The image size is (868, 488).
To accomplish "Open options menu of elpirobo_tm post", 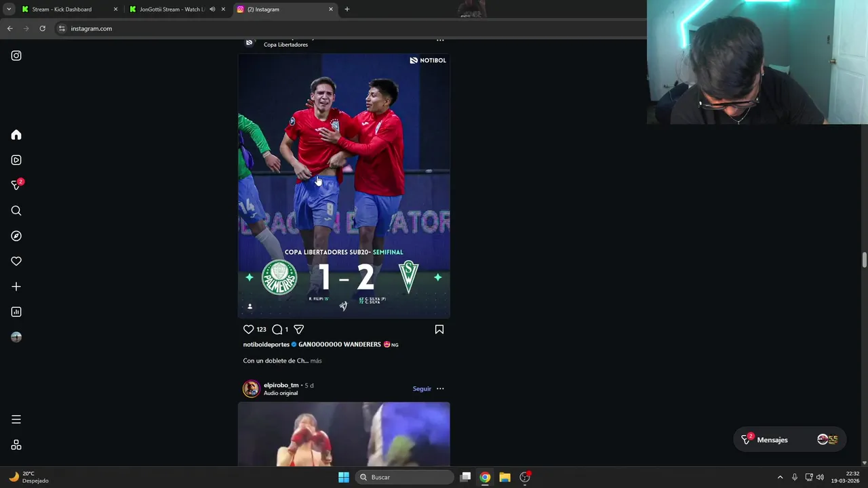I will pyautogui.click(x=440, y=388).
